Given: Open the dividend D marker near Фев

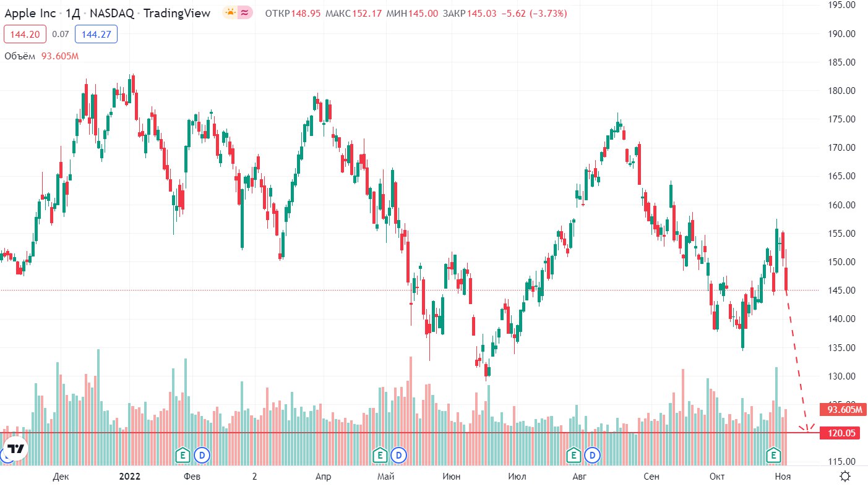Looking at the screenshot, I should [202, 456].
